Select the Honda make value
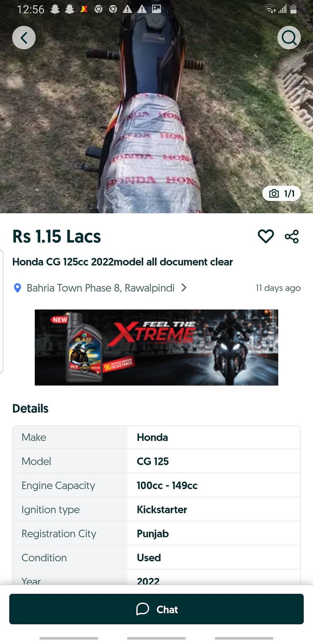 click(x=152, y=437)
